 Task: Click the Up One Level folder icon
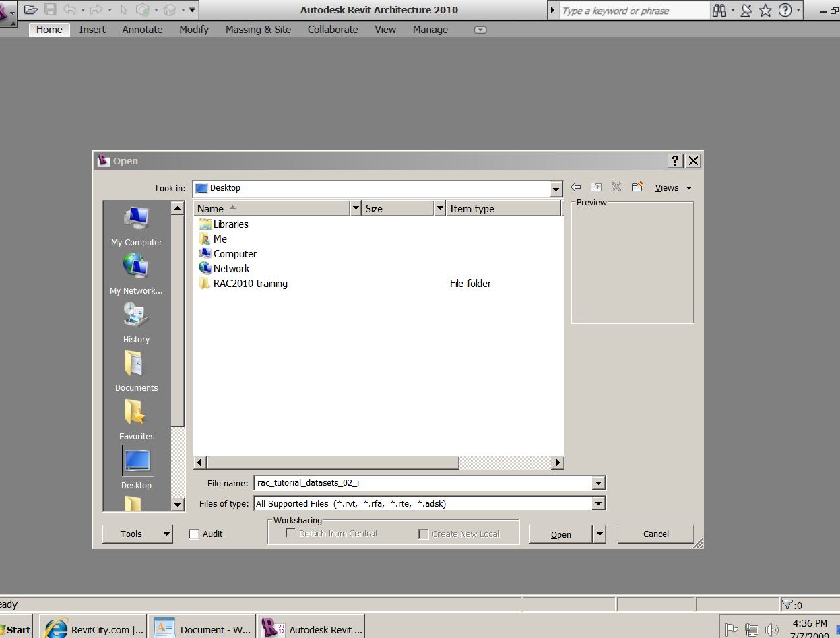tap(596, 187)
